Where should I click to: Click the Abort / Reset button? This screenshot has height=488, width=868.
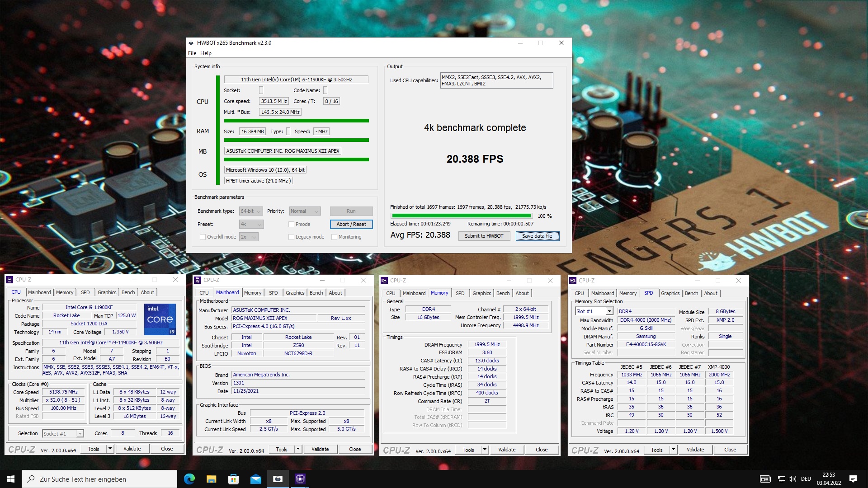coord(351,224)
